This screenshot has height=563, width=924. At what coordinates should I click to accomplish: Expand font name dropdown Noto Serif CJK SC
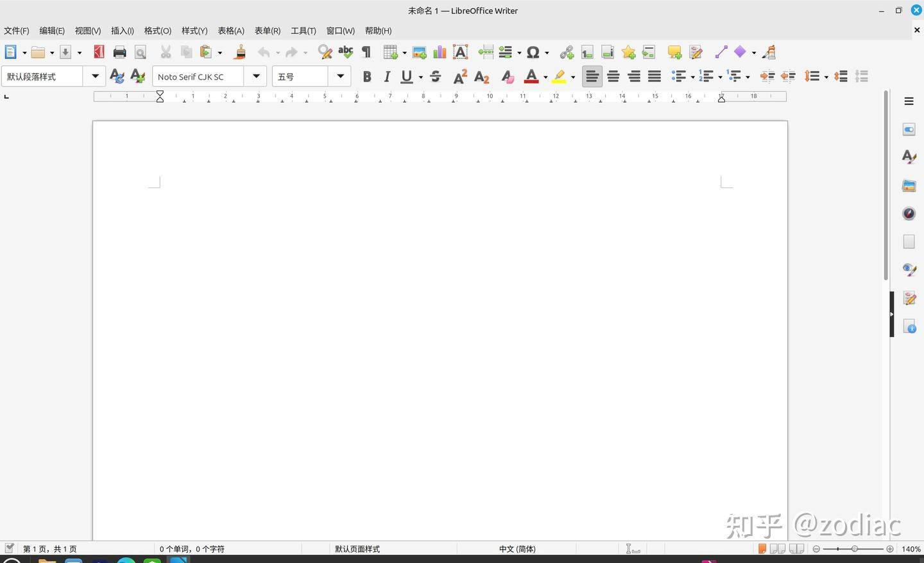click(x=256, y=76)
